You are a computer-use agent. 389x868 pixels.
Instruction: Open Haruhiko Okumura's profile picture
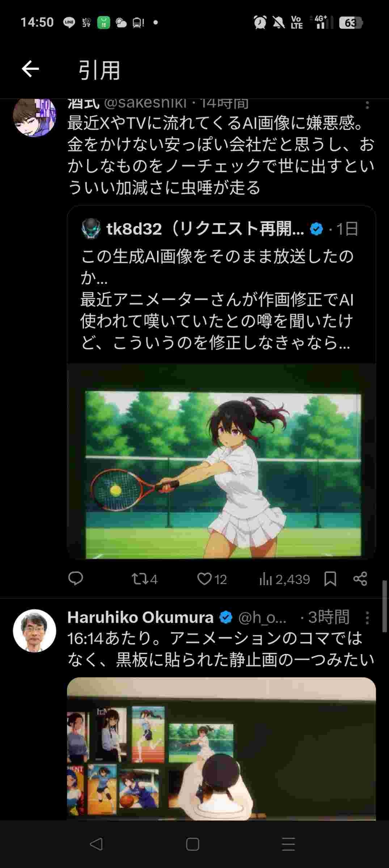35,631
